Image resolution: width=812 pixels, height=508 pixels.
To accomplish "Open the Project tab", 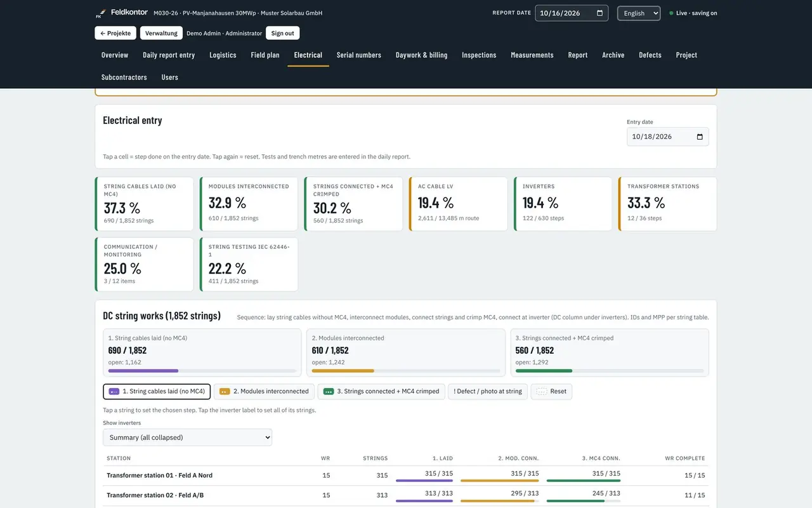I will point(686,55).
